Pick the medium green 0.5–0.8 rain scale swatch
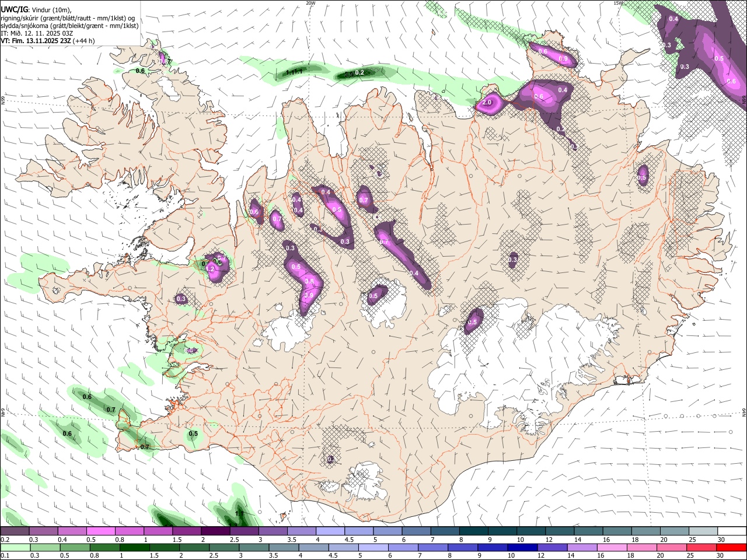 coord(75,548)
